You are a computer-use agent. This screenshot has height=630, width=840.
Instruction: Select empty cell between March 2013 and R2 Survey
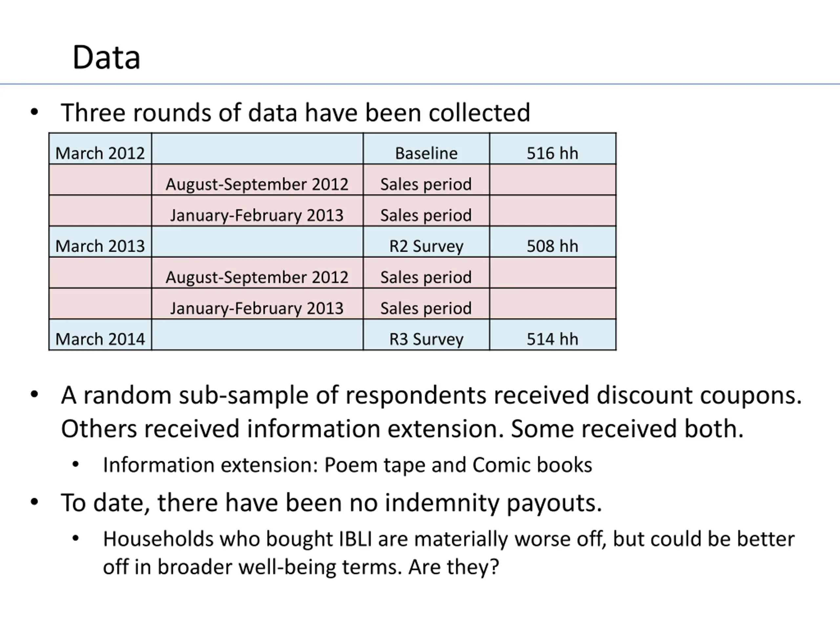coord(257,242)
